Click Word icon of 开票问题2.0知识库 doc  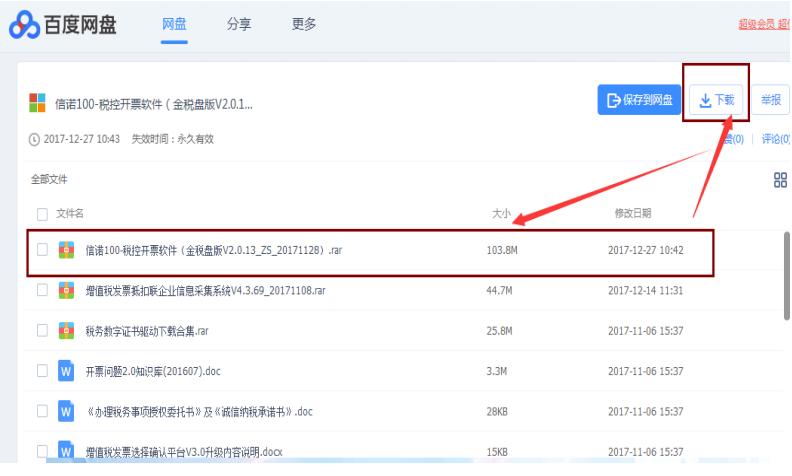point(66,371)
